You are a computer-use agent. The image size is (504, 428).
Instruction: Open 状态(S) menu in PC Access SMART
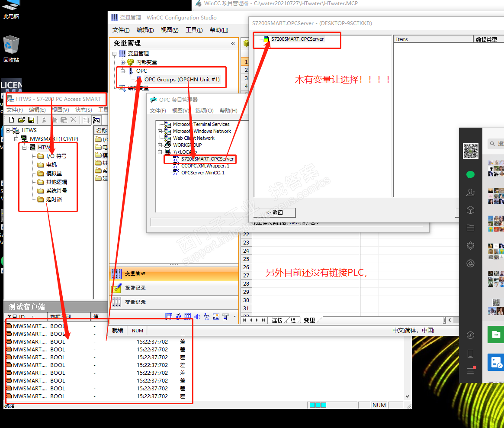pos(83,109)
